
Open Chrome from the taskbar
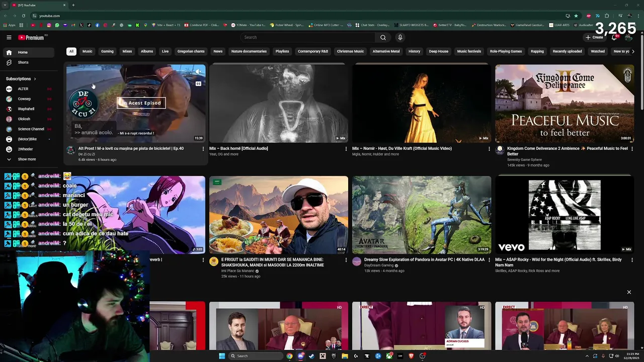coord(289,356)
